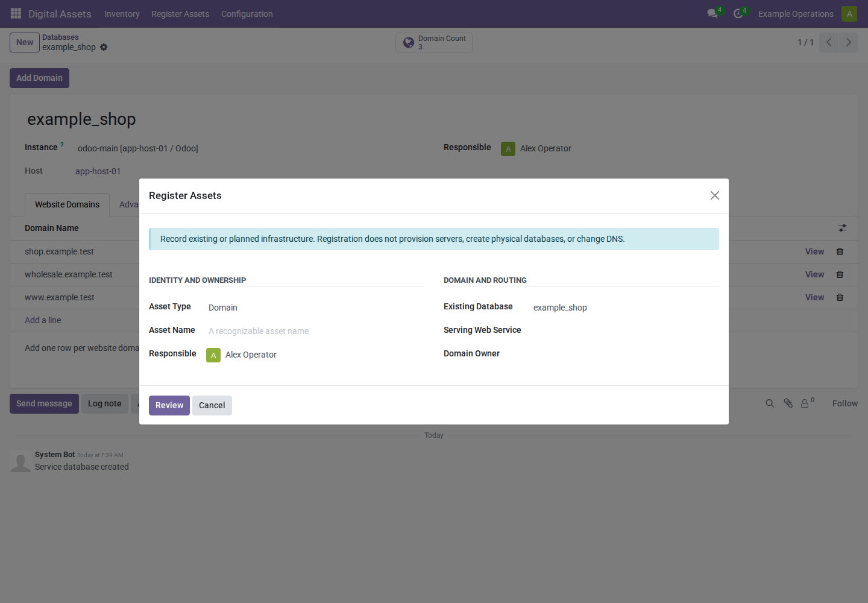868x603 pixels.
Task: Open the Asset Type dropdown
Action: tap(316, 308)
